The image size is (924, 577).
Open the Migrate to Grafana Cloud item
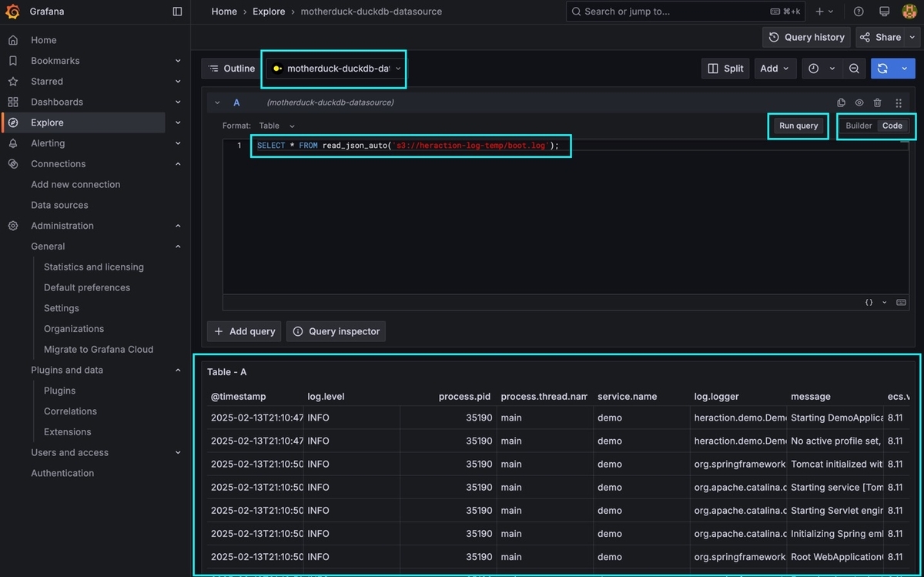pyautogui.click(x=99, y=349)
